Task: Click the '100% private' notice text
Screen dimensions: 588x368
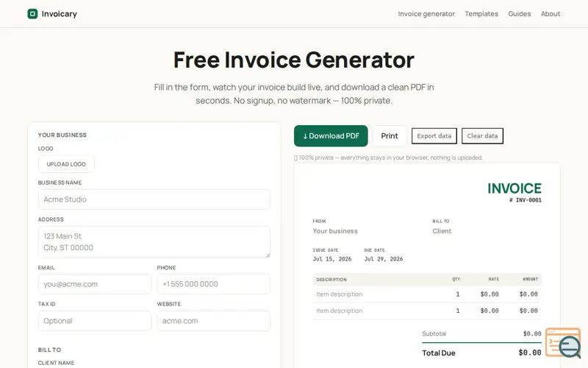Action: [x=389, y=158]
